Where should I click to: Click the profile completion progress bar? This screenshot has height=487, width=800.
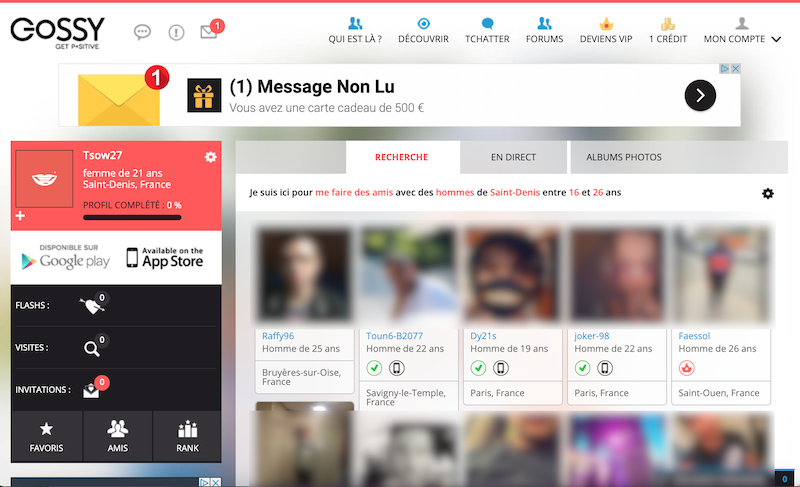click(132, 218)
